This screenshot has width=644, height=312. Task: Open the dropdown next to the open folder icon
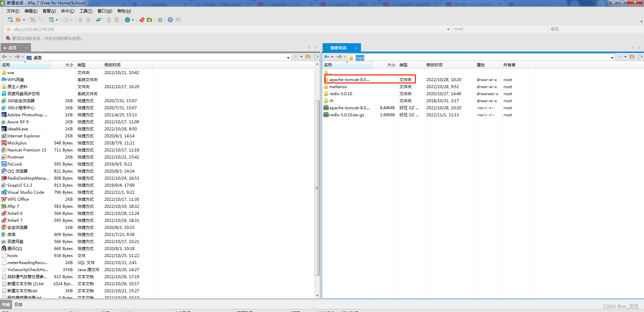[23, 20]
